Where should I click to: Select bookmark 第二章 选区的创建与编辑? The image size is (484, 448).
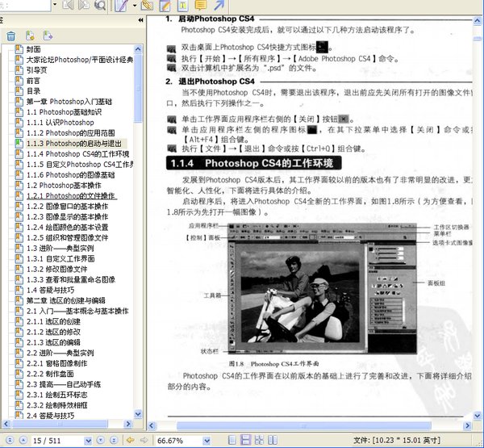coord(66,300)
